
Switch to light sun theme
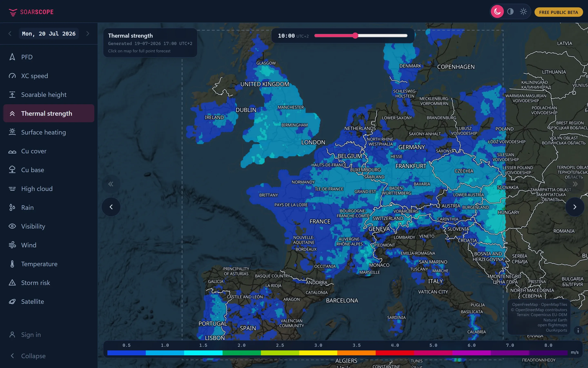click(x=523, y=11)
